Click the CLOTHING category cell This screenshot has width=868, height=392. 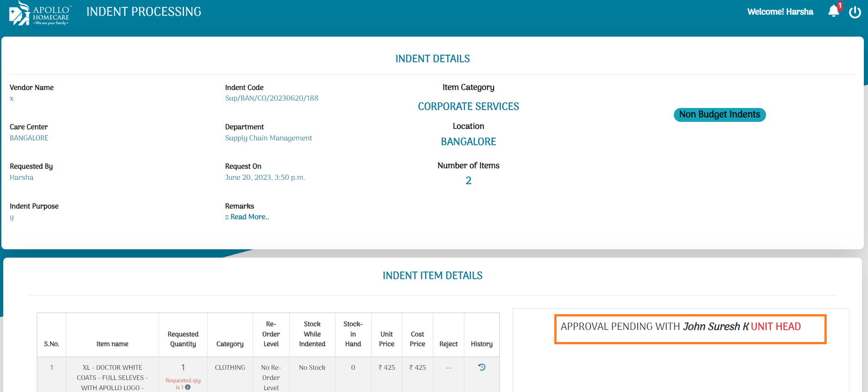tap(230, 367)
